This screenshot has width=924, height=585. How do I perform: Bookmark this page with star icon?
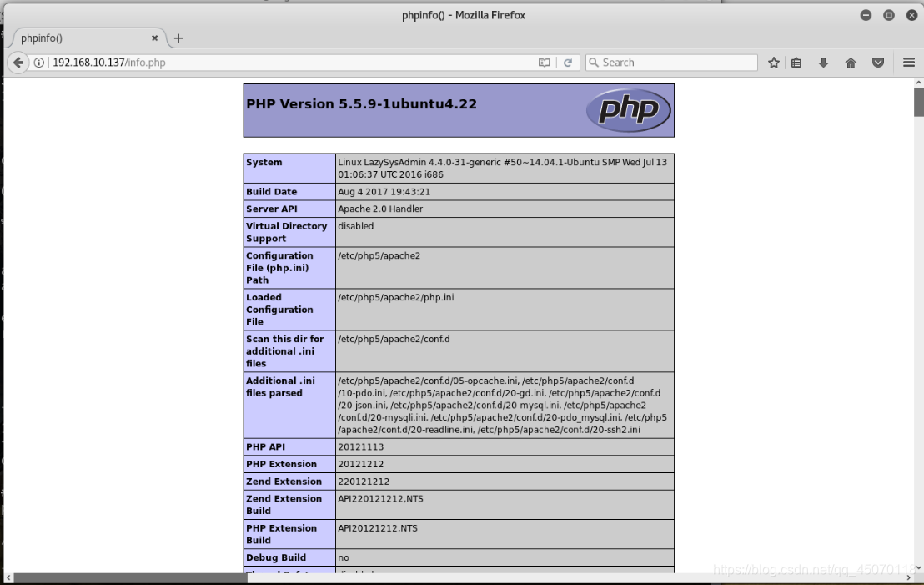pos(774,63)
